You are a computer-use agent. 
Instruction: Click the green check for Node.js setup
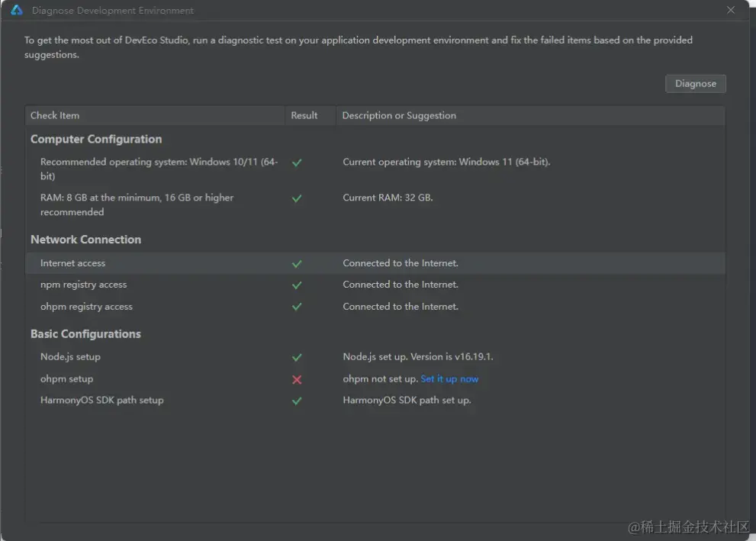tap(297, 358)
